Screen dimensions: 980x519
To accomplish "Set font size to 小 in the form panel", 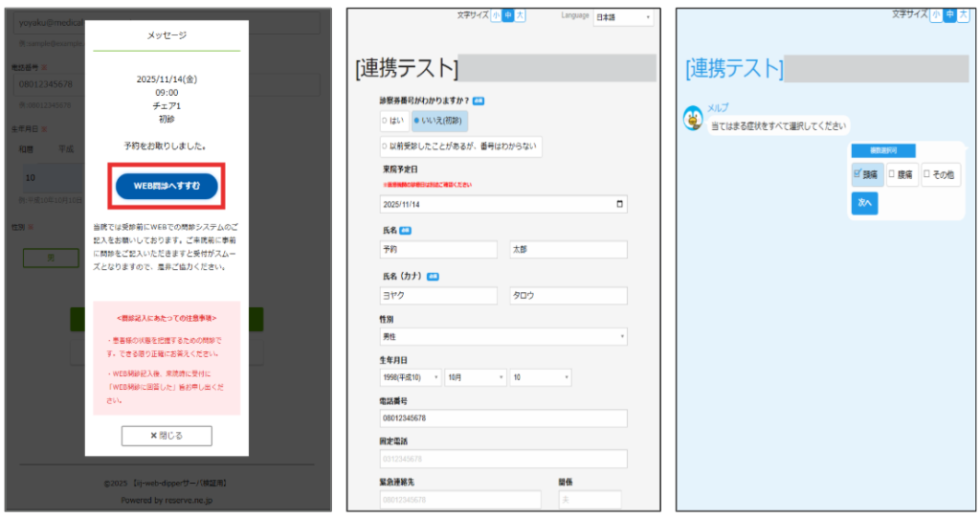I will [x=496, y=15].
